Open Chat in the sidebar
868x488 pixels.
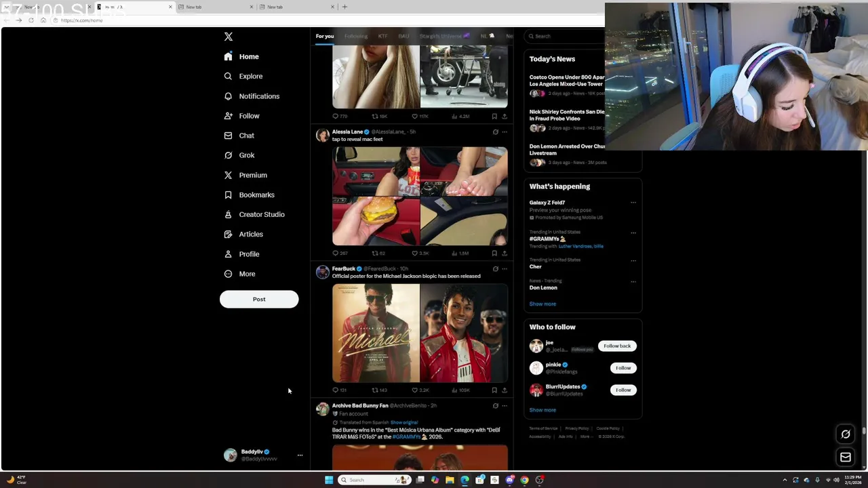coord(239,136)
